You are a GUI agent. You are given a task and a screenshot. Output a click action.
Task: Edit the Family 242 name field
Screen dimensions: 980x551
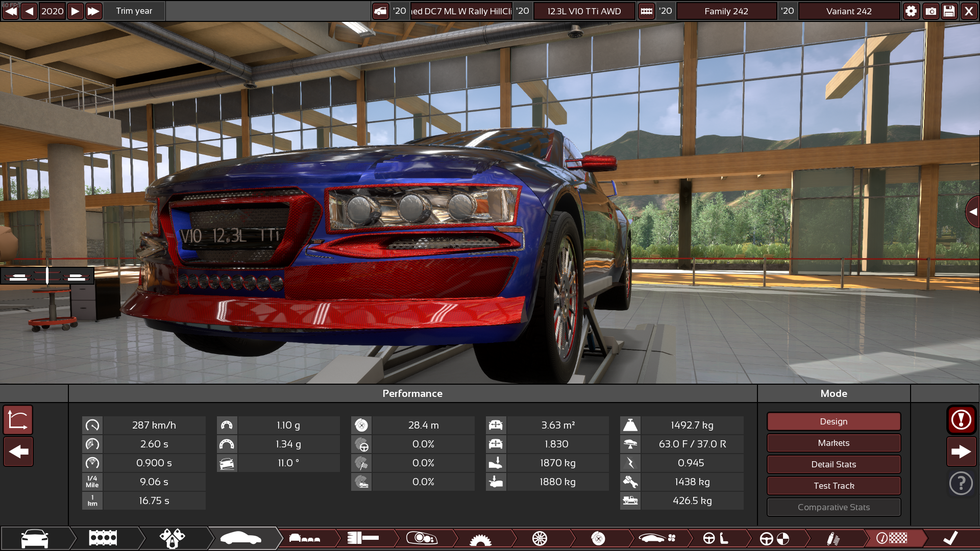tap(726, 11)
